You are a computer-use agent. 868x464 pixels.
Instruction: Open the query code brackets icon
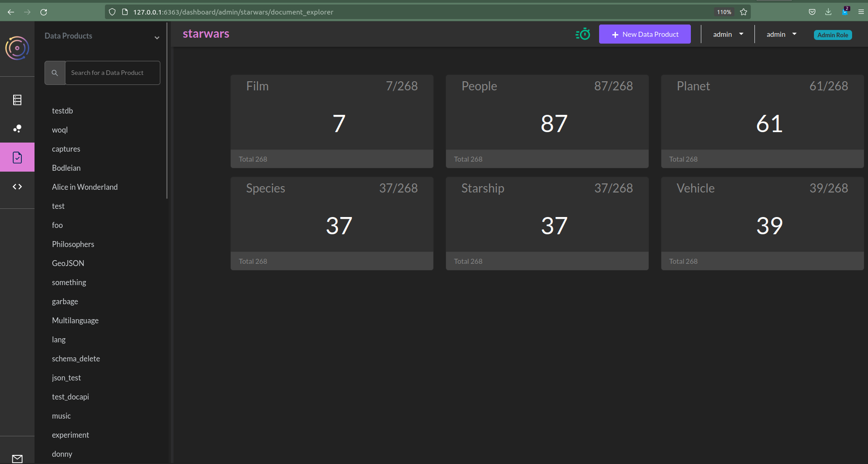tap(17, 187)
